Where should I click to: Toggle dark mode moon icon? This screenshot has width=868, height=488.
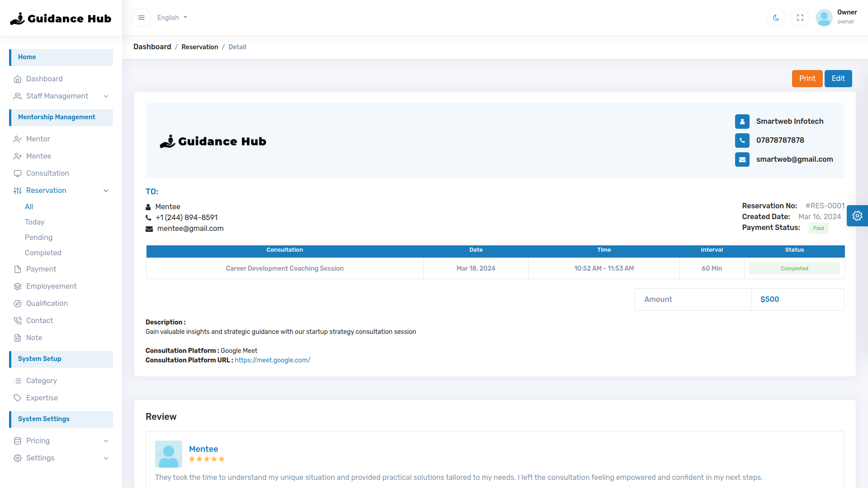776,18
